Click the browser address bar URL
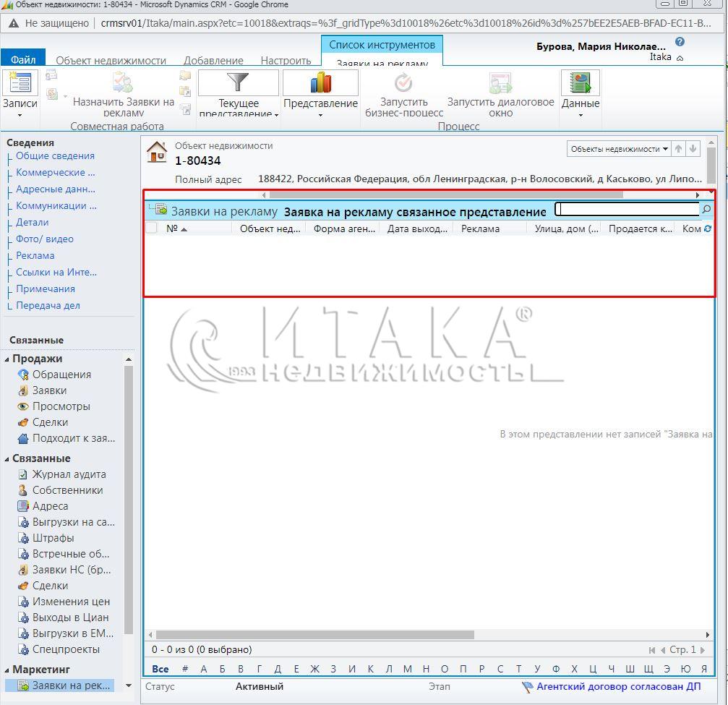728x705 pixels. point(406,22)
